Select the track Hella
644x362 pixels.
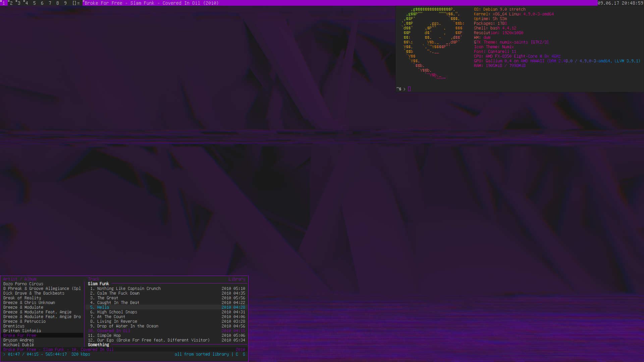(103, 307)
